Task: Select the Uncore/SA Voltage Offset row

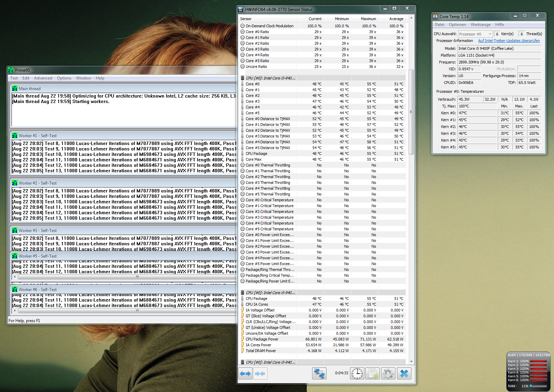Action: [322, 333]
